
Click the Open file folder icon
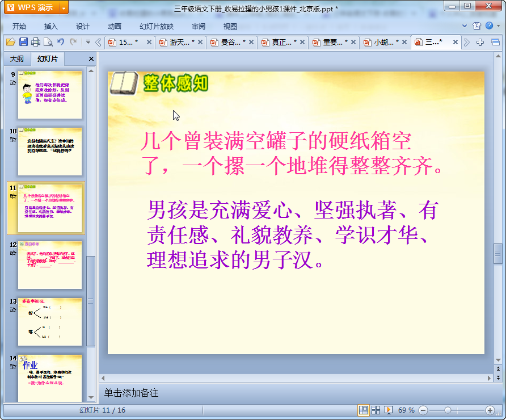[x=10, y=42]
